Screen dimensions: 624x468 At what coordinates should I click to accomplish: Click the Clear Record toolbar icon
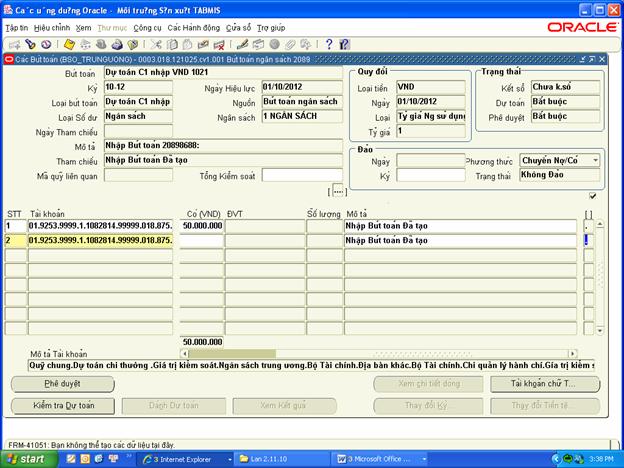(x=203, y=45)
